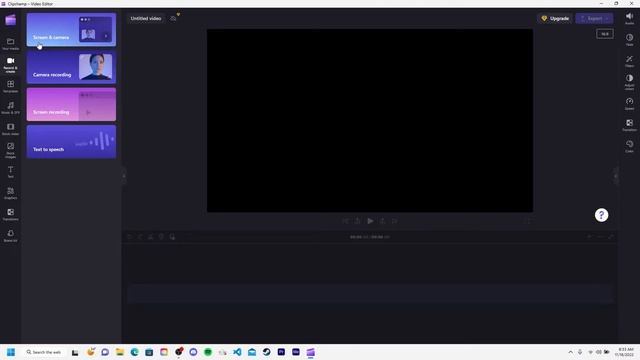Open the Filters panel on right sidebar
This screenshot has width=640, height=360.
(x=629, y=61)
